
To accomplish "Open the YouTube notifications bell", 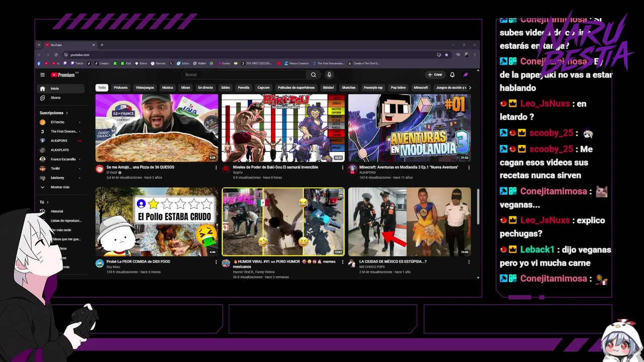I will [x=452, y=75].
